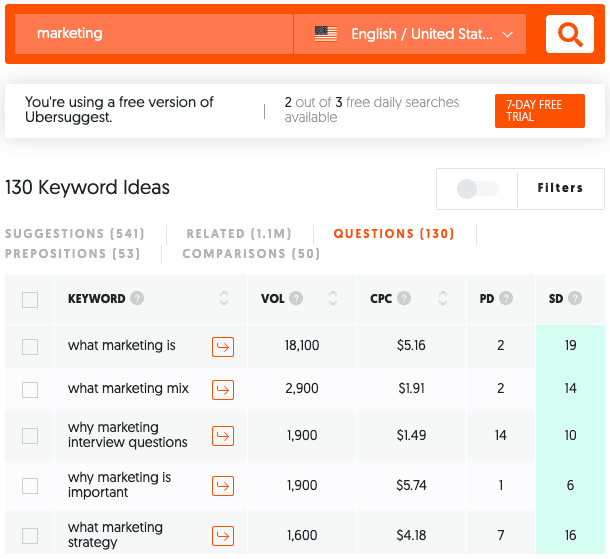Switch to the COMPARISONS (50) tab

click(x=251, y=254)
